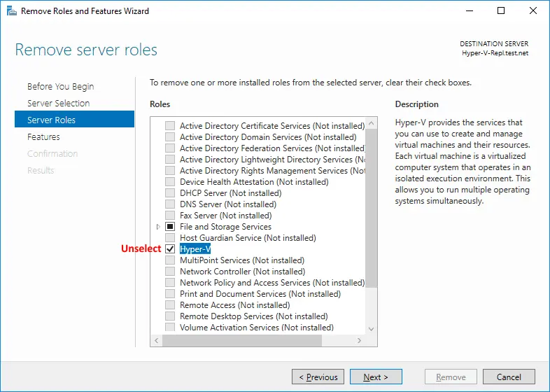Minimize the wizard window

click(470, 11)
